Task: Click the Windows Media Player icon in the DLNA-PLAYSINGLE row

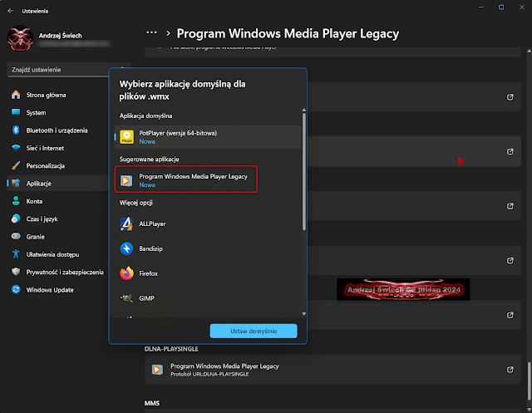Action: 157,370
